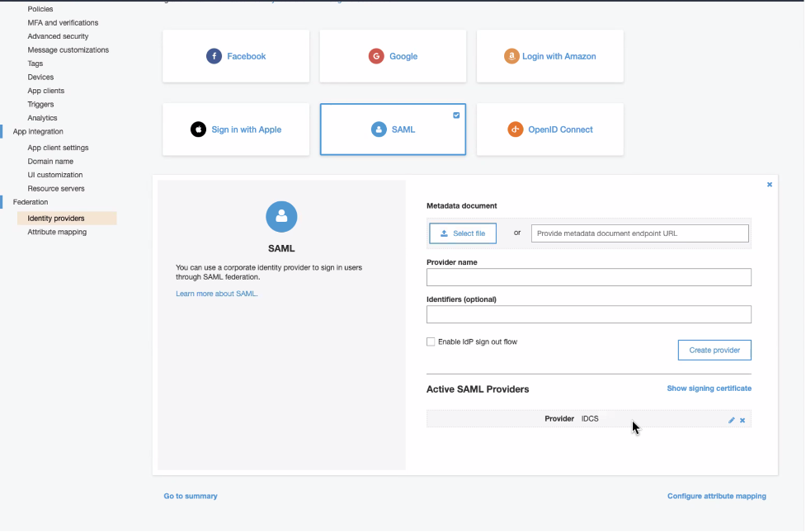Choose Login with Amazon provider

[x=550, y=56]
